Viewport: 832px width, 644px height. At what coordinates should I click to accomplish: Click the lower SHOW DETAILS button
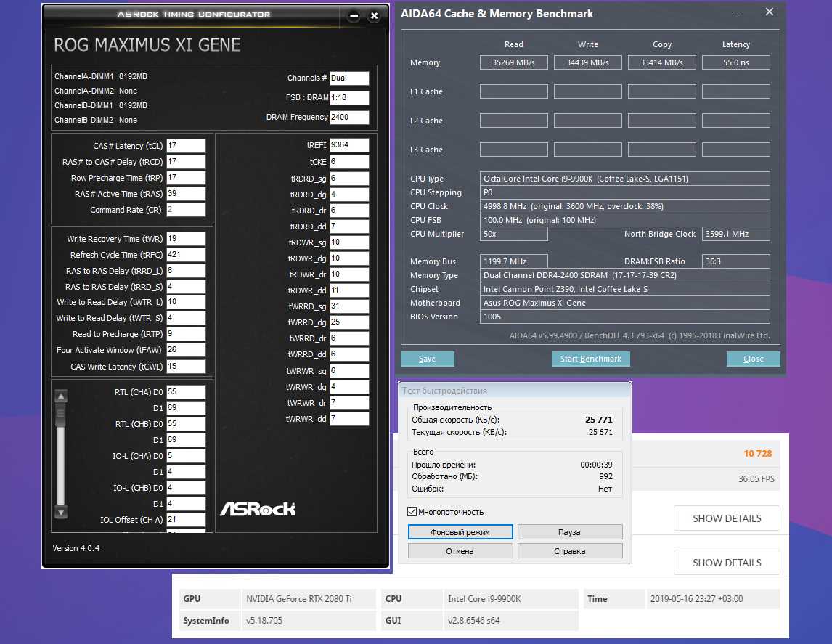(727, 563)
